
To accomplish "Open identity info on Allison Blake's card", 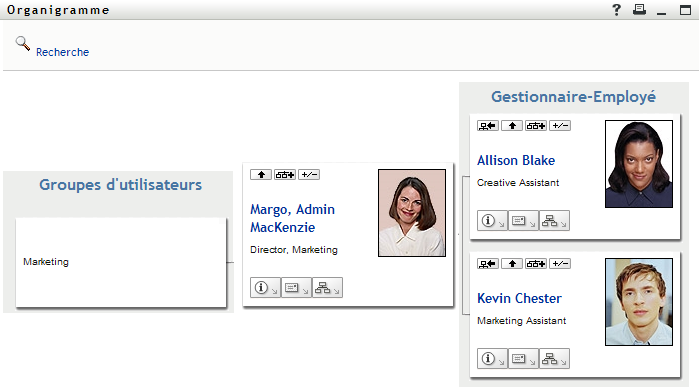I will pyautogui.click(x=492, y=221).
